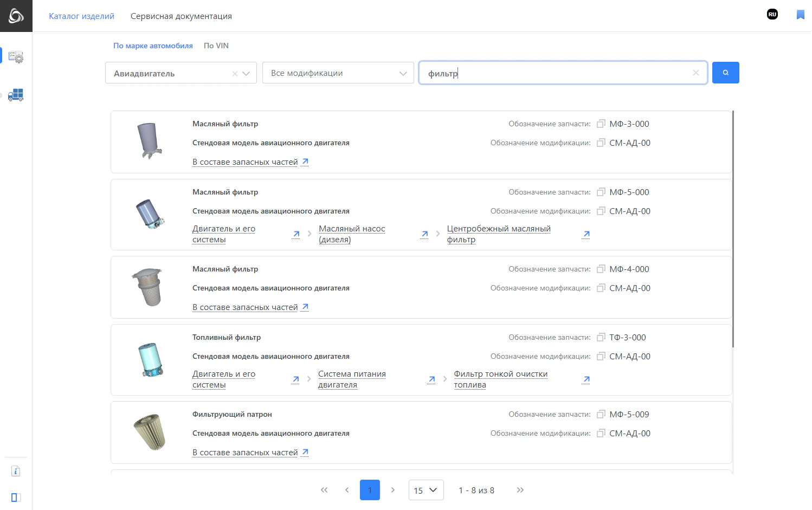The height and width of the screenshot is (510, 812).
Task: Copy part designation ТФ-3-000
Action: pyautogui.click(x=601, y=338)
